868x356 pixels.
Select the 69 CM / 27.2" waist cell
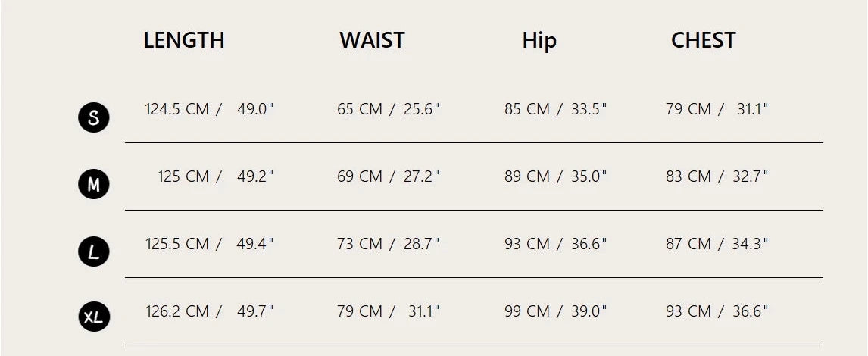[x=388, y=176]
